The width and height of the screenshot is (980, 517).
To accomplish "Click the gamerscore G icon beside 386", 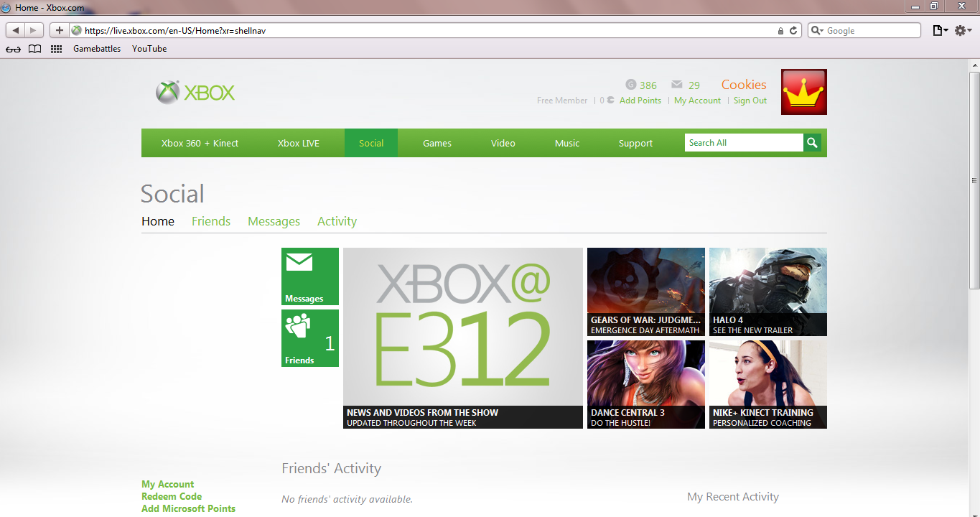I will pyautogui.click(x=631, y=85).
